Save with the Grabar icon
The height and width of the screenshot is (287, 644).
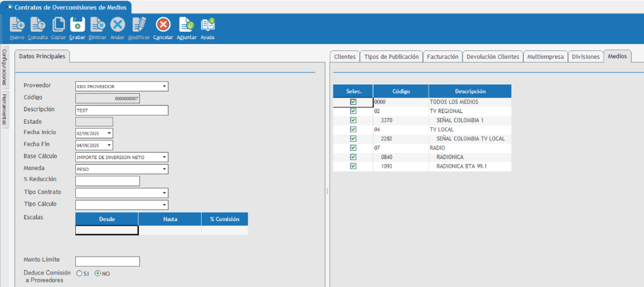coord(77,25)
